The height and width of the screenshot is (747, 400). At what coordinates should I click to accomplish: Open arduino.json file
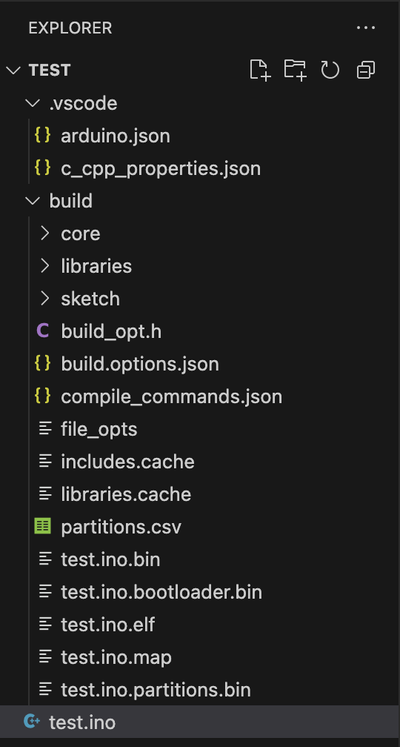point(200,136)
